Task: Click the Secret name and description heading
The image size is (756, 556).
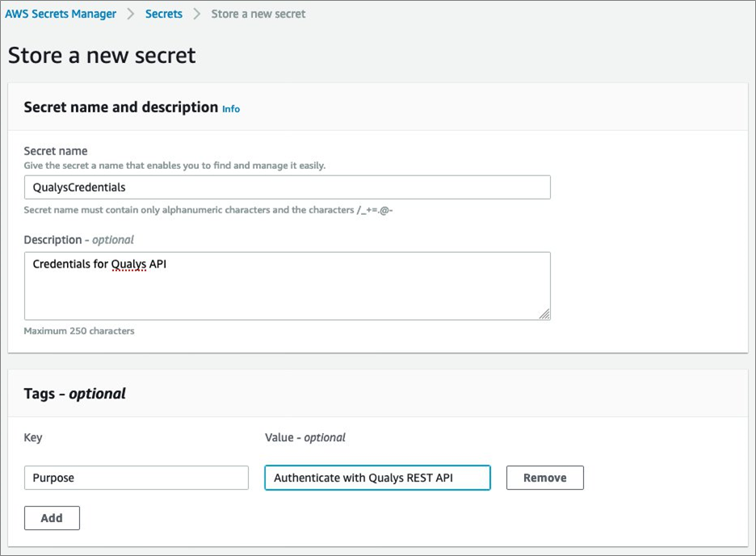Action: click(121, 107)
